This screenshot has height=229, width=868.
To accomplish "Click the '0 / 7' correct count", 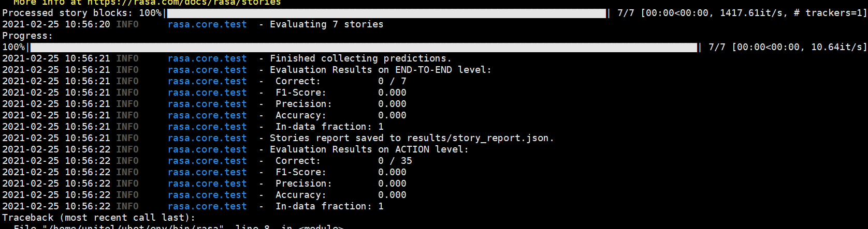I will 392,81.
